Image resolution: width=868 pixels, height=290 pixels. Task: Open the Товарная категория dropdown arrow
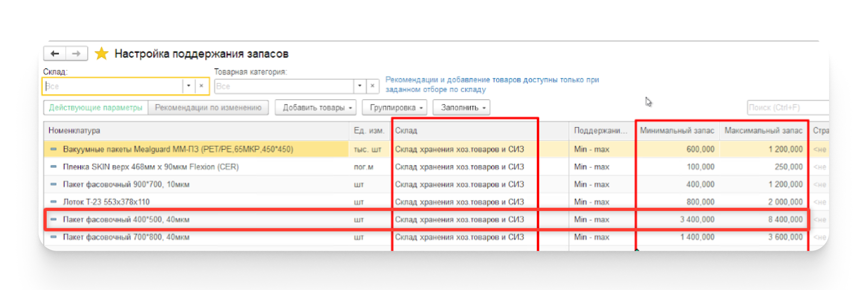tap(360, 86)
